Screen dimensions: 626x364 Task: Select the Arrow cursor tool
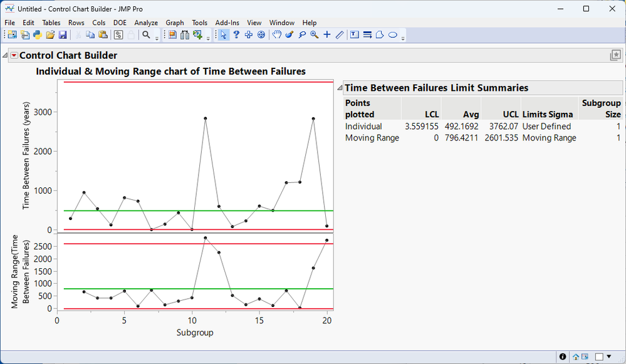[x=224, y=34]
